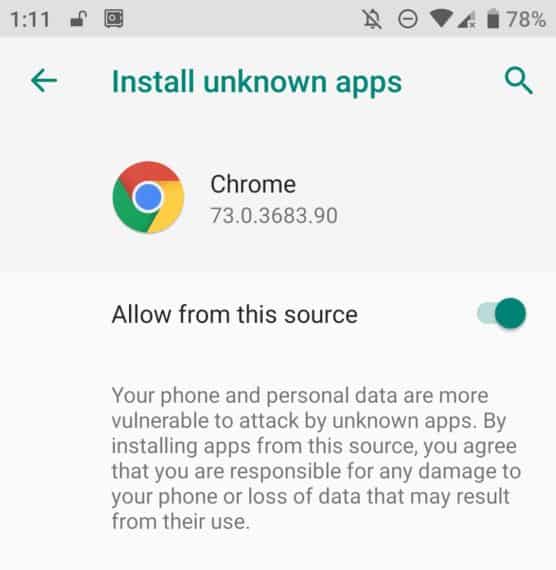This screenshot has height=570, width=556.
Task: Go back using the left arrow
Action: click(x=44, y=80)
